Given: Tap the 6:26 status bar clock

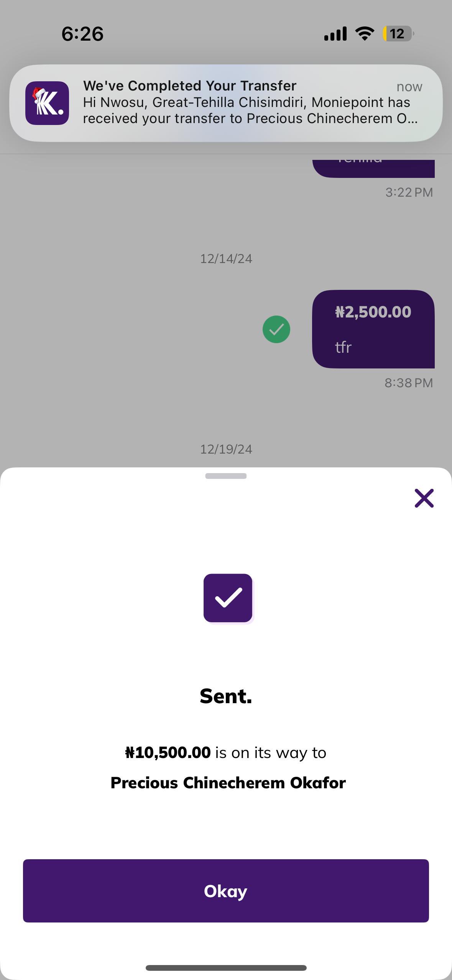Looking at the screenshot, I should click(82, 34).
